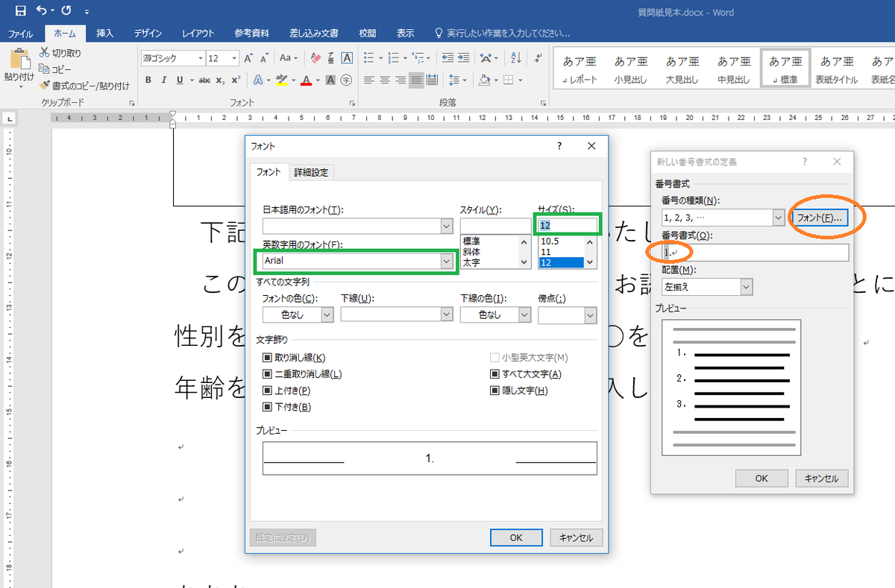Screen dimensions: 895x588
Task: Click the center alignment icon
Action: 385,80
